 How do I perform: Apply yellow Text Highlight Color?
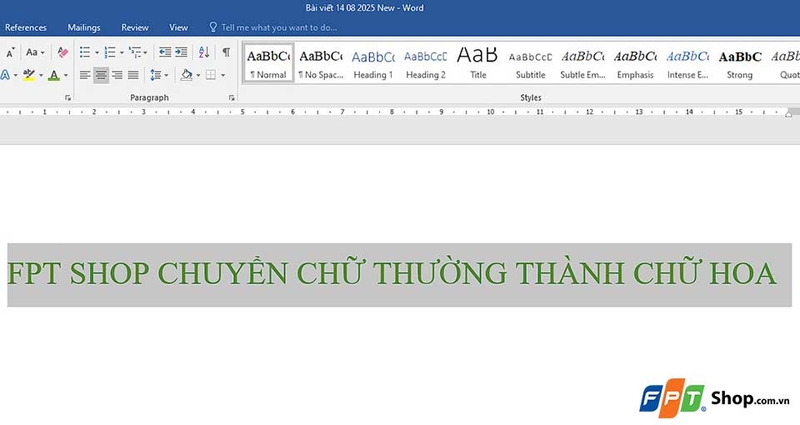tap(29, 75)
